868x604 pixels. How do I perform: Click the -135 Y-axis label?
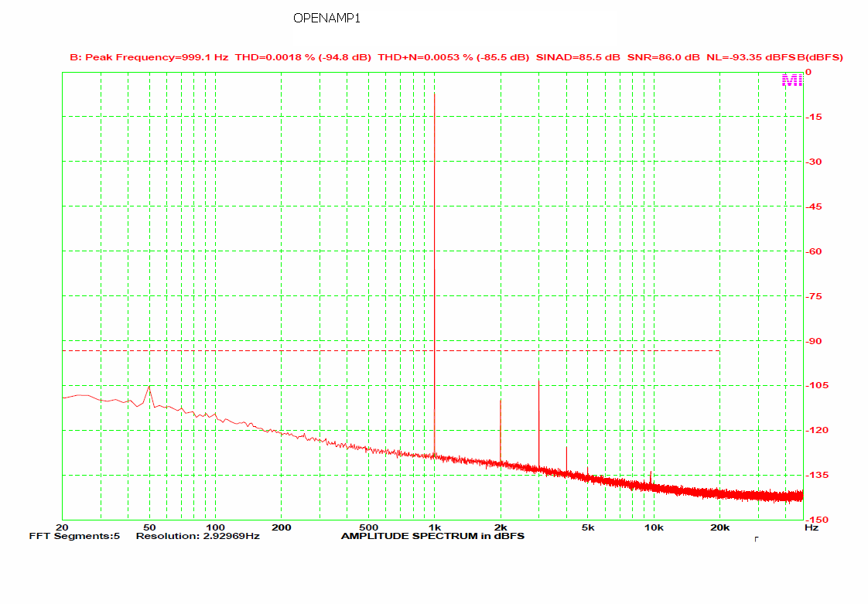pos(816,475)
